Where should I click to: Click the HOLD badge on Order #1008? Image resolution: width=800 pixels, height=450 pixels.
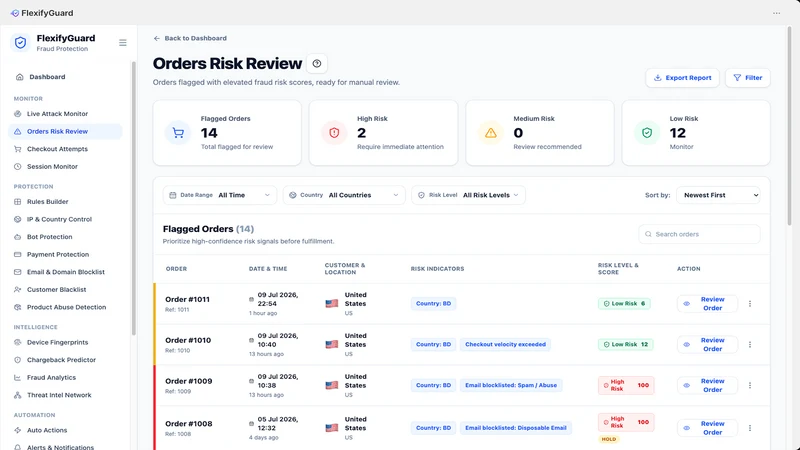(609, 439)
